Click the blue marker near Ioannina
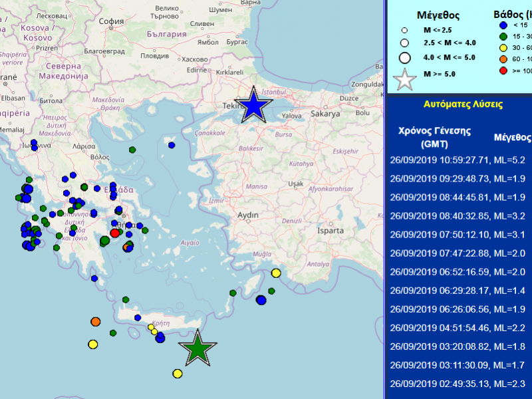 pos(34,143)
